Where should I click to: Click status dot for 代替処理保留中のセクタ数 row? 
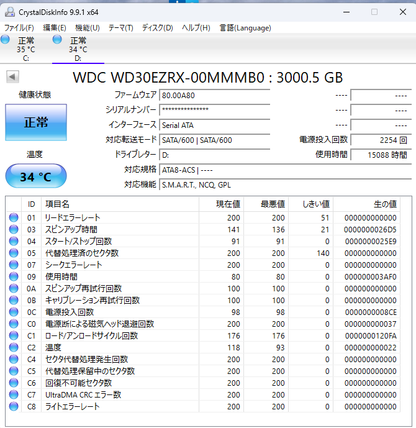point(14,371)
